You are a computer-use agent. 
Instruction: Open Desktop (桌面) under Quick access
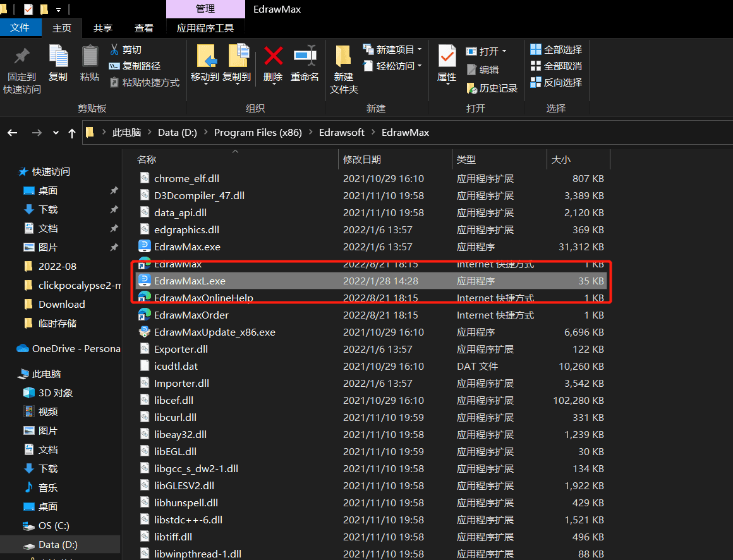pos(47,190)
